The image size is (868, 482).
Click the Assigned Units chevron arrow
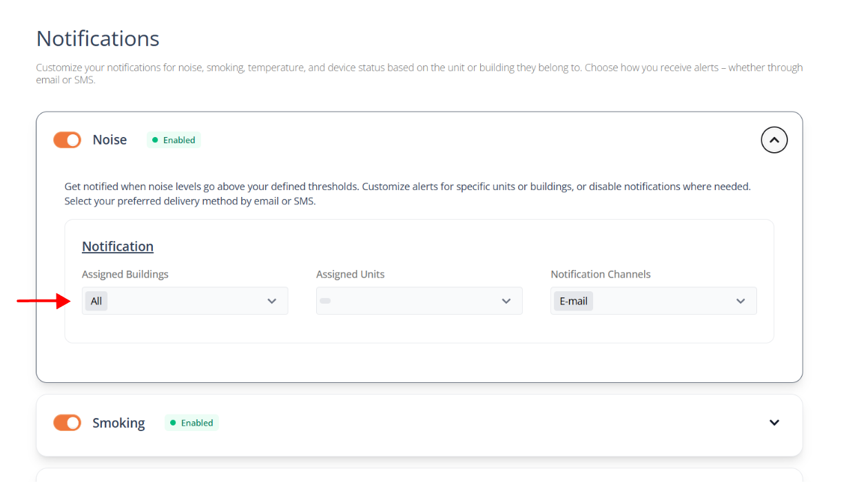click(506, 301)
